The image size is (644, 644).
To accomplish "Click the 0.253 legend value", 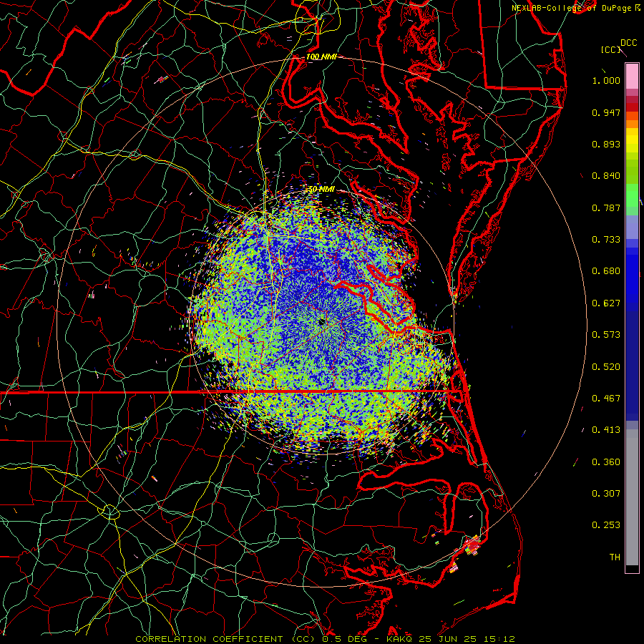I will tap(606, 525).
